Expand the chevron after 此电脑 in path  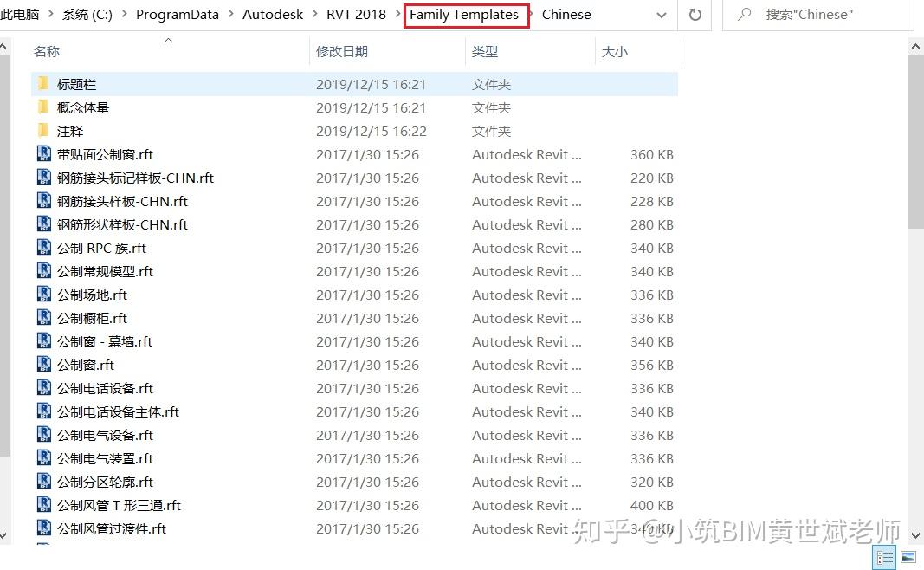pyautogui.click(x=51, y=14)
